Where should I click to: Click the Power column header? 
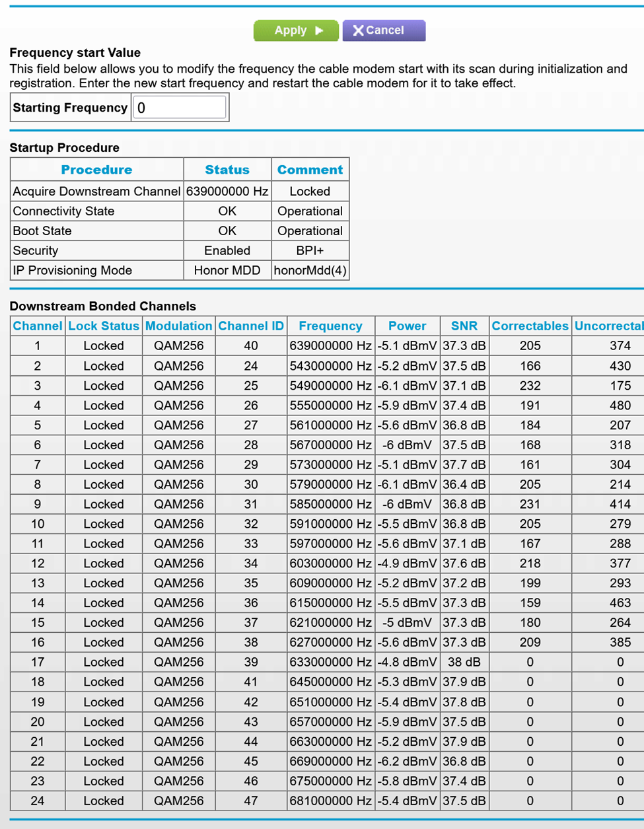click(x=407, y=326)
